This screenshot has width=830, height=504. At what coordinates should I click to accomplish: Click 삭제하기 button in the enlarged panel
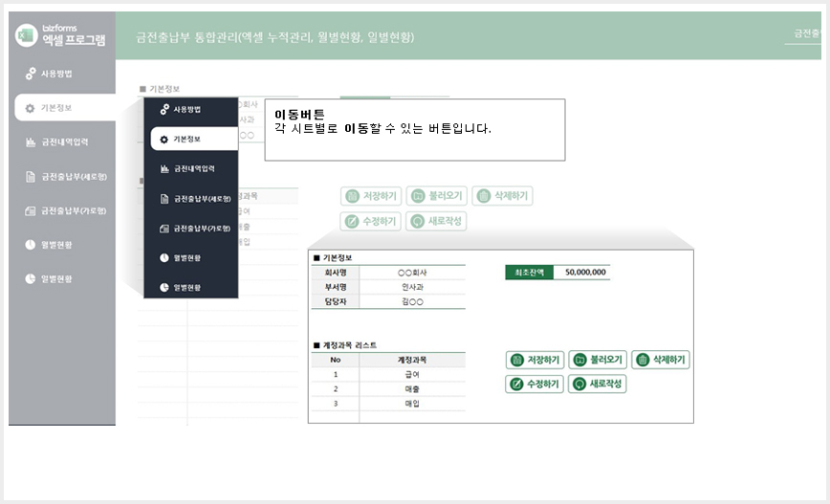pyautogui.click(x=661, y=360)
